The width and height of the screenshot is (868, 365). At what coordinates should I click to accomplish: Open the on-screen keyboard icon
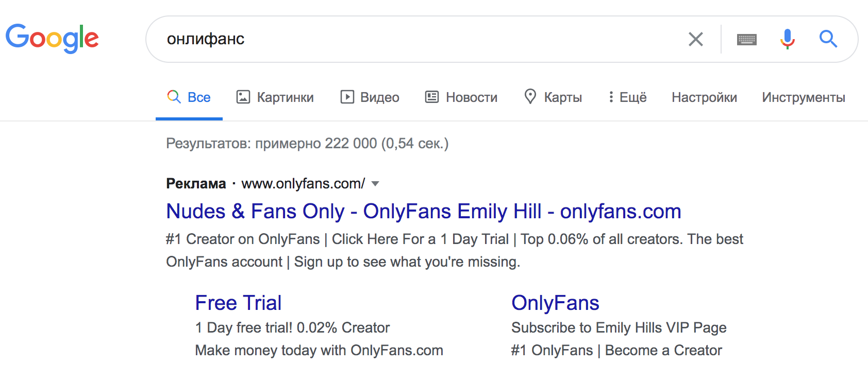pyautogui.click(x=747, y=39)
